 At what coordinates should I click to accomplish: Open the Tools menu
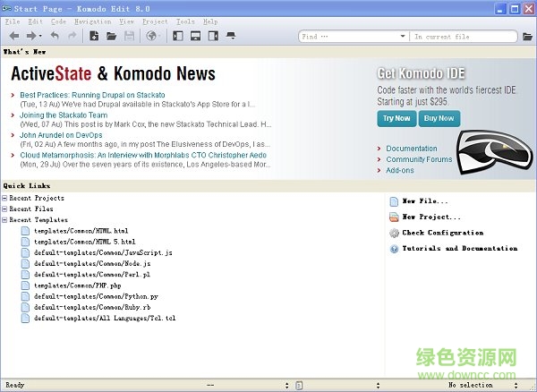(185, 21)
